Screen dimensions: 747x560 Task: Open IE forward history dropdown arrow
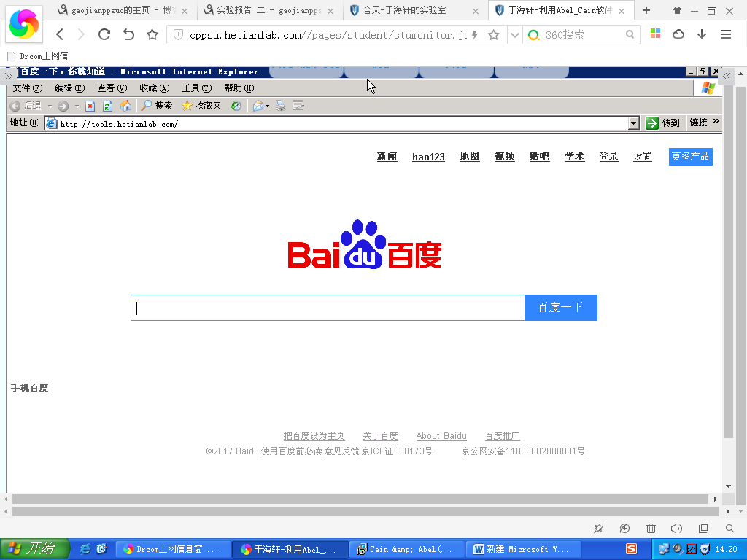pyautogui.click(x=77, y=106)
